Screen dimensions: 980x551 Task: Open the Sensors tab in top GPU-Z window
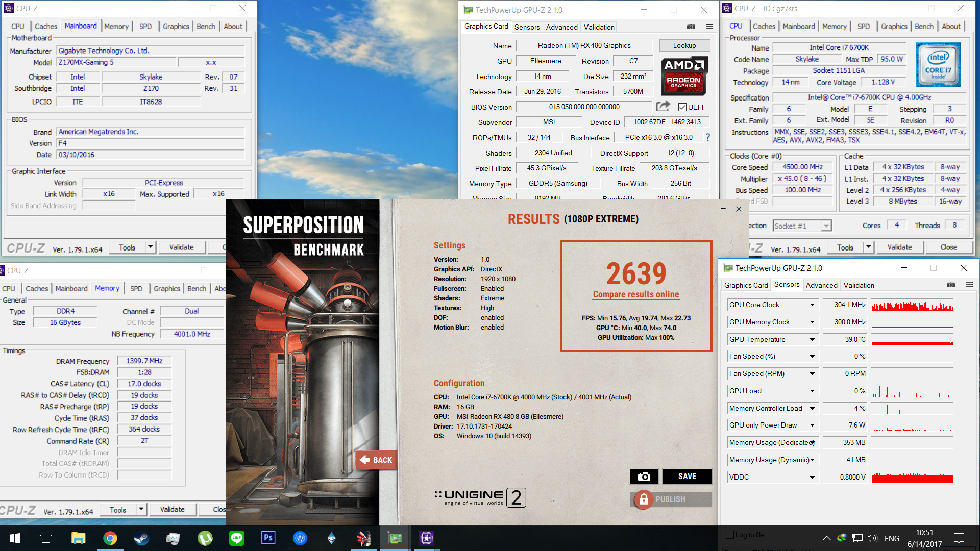[527, 27]
